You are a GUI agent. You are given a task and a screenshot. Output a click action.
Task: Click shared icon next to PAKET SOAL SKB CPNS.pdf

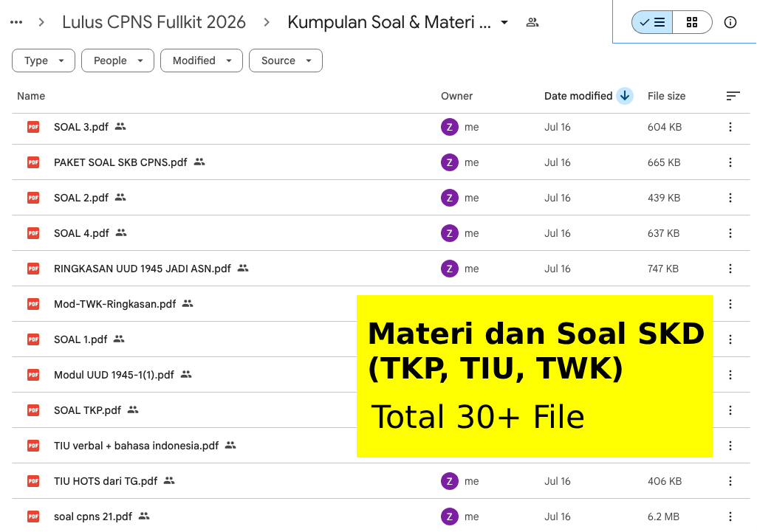click(x=199, y=162)
